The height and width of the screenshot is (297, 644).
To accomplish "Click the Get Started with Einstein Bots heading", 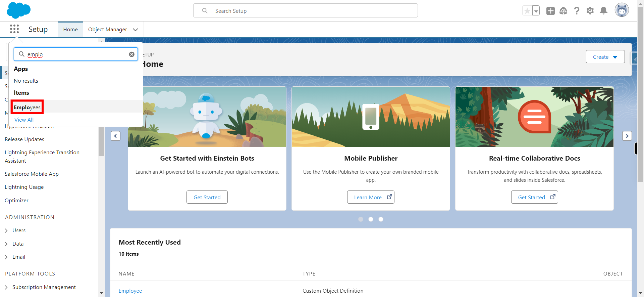I will point(207,158).
